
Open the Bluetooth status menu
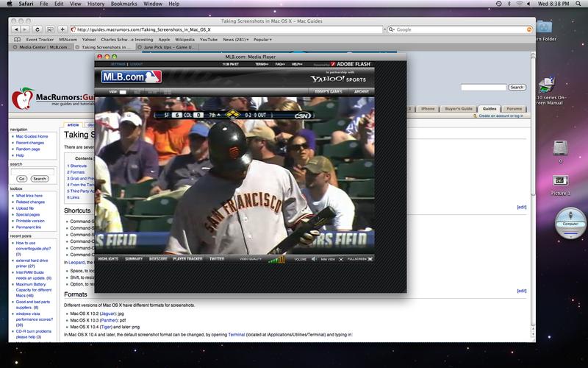coord(509,4)
